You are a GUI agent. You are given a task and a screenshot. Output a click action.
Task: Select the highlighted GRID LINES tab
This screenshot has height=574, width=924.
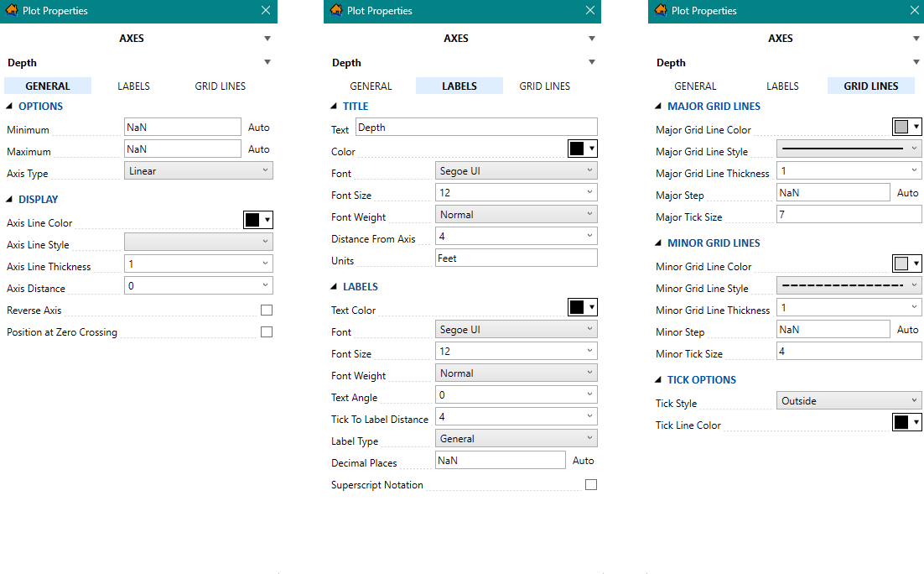coord(870,86)
